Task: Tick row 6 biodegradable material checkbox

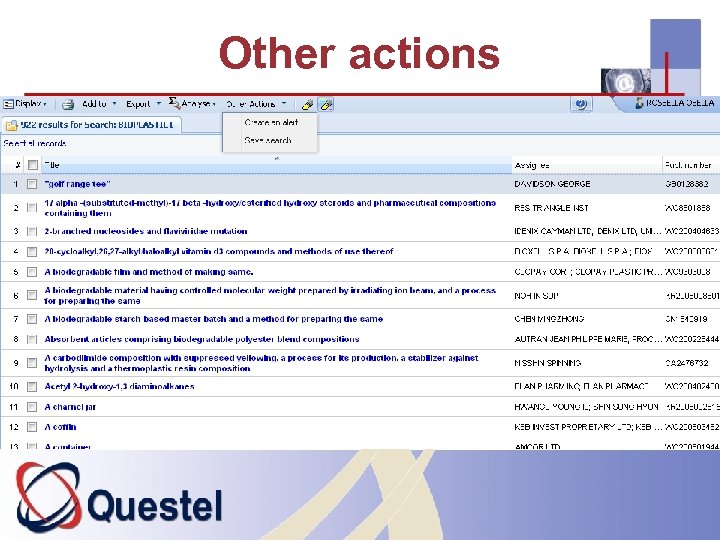Action: [x=32, y=295]
